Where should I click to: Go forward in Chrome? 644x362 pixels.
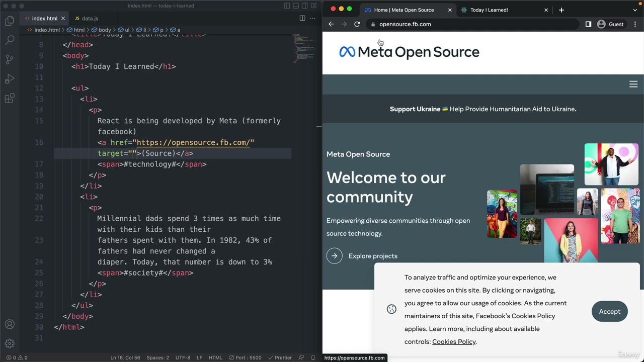(344, 24)
